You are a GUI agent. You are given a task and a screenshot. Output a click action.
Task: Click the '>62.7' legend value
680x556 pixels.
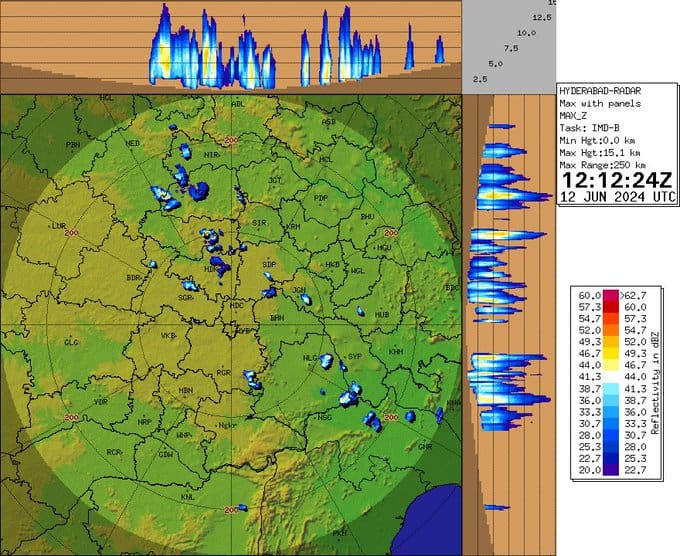(633, 295)
